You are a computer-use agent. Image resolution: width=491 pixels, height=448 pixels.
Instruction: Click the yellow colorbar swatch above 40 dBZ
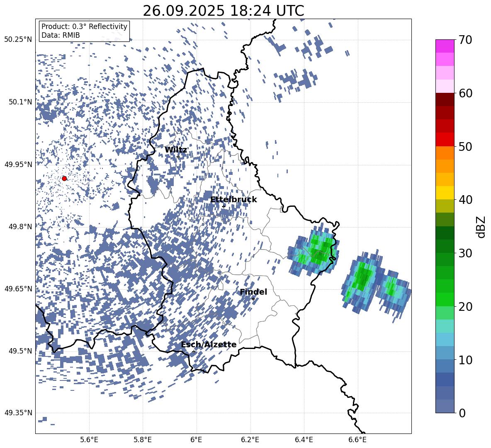[x=445, y=193]
